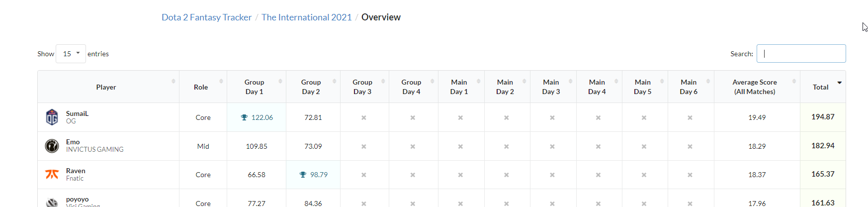Go to The International 2021 breadcrumb
This screenshot has width=868, height=207.
pos(306,17)
